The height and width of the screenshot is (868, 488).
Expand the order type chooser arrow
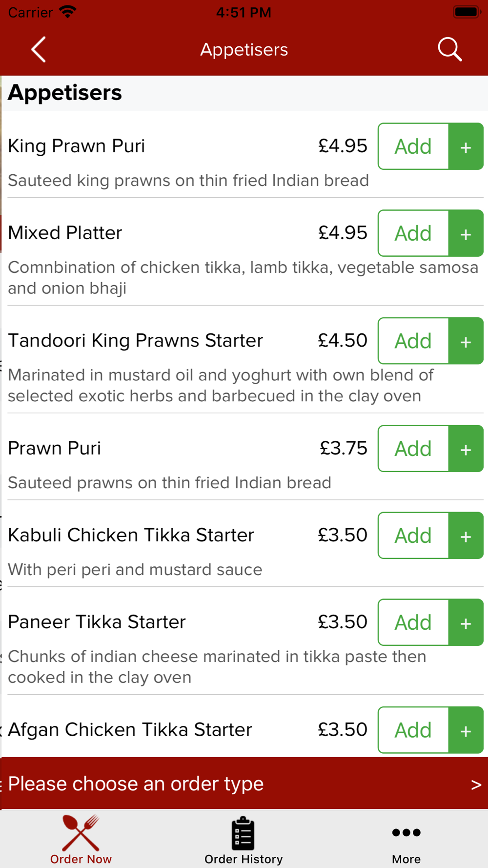476,785
